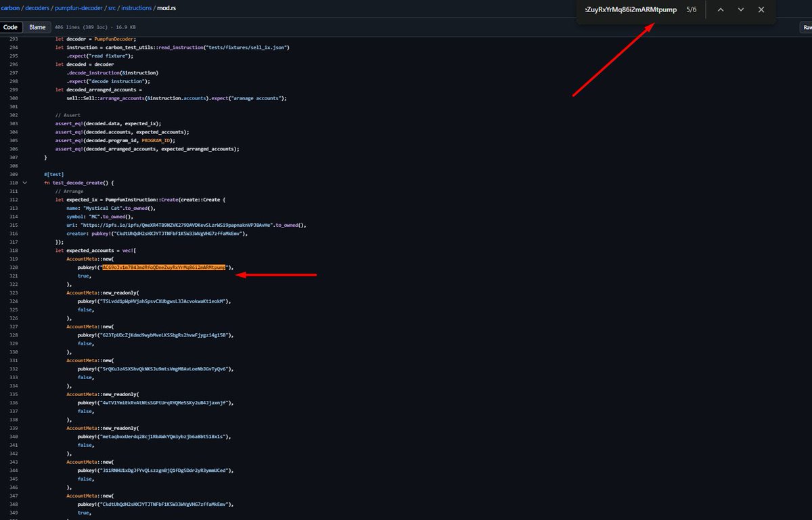Open the Raw file view

(806, 27)
